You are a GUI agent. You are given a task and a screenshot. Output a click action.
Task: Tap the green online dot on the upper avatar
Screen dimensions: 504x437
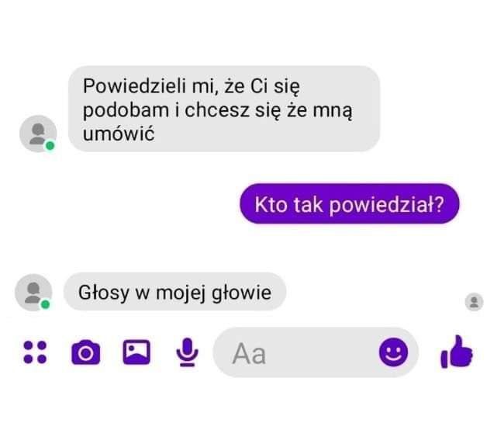[50, 146]
